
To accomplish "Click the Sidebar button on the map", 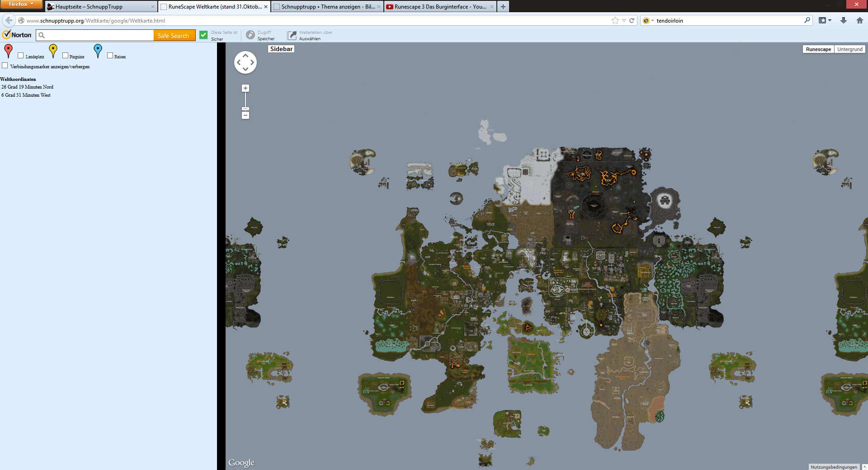I will (x=281, y=49).
